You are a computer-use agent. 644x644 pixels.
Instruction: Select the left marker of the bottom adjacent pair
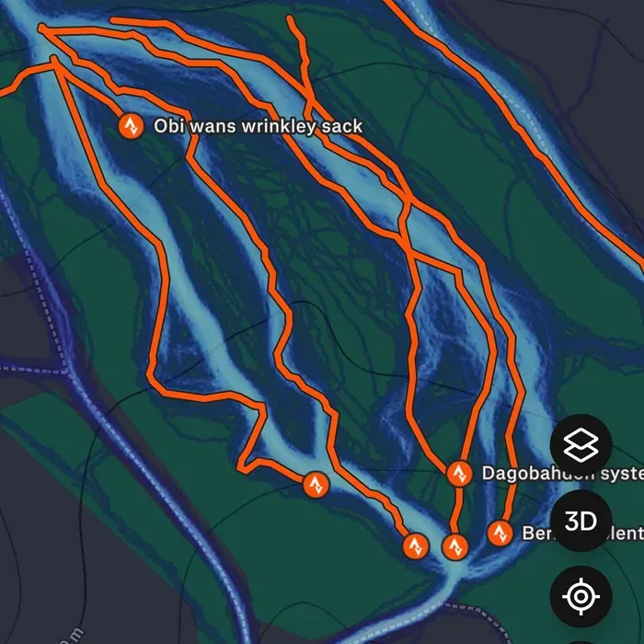tap(416, 546)
